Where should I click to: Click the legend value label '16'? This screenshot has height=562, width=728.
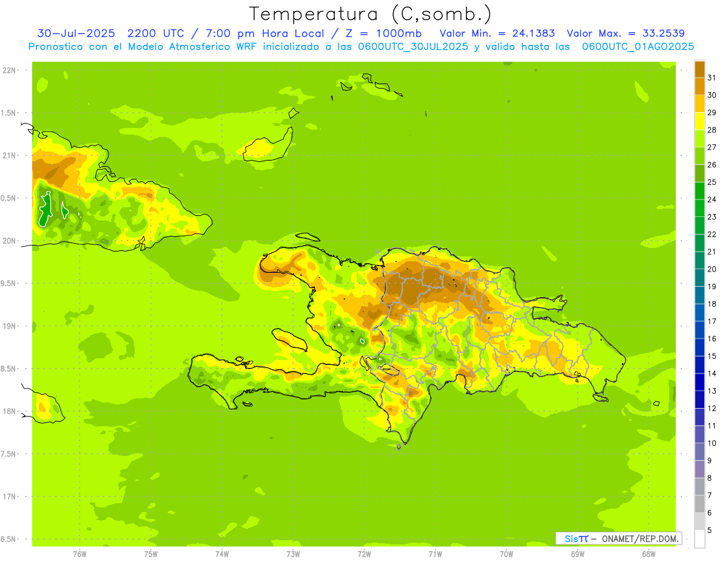click(x=712, y=339)
